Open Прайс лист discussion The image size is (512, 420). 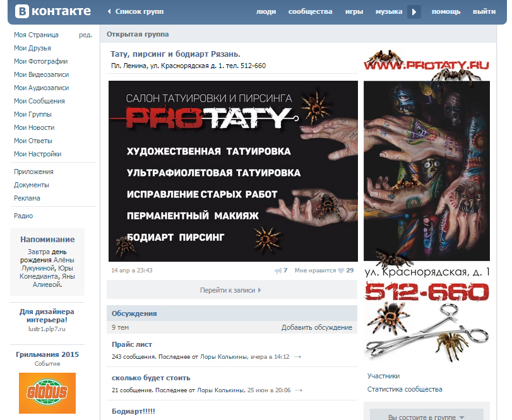[x=132, y=344]
